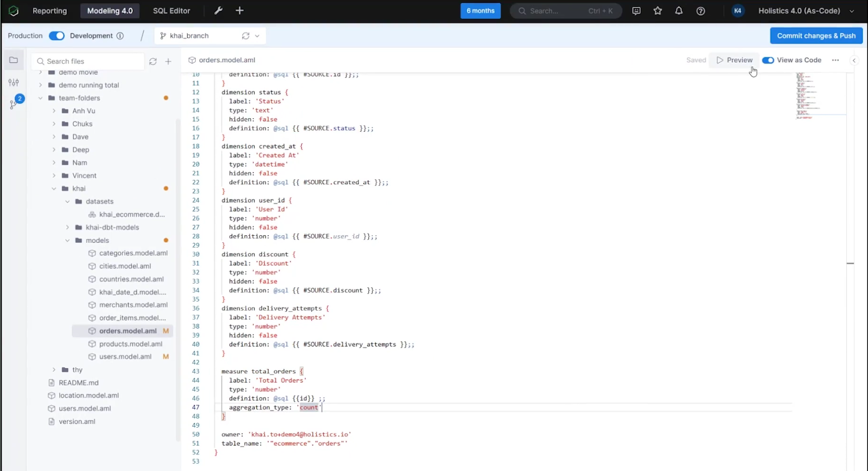868x471 pixels.
Task: Open the help question mark icon
Action: (700, 11)
